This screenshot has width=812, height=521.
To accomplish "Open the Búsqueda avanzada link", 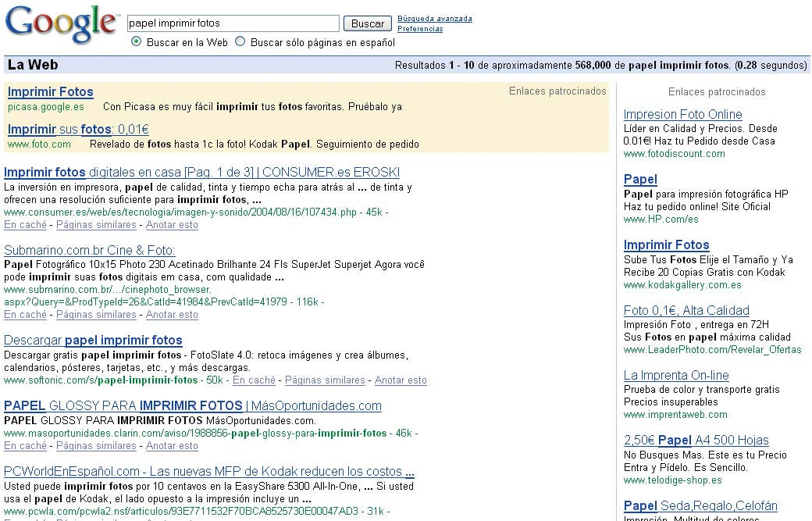I will (434, 19).
